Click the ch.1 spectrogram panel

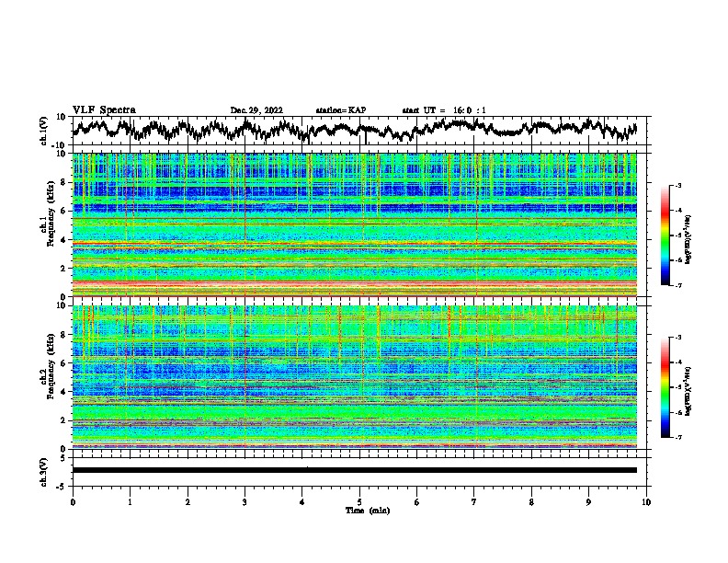click(354, 224)
